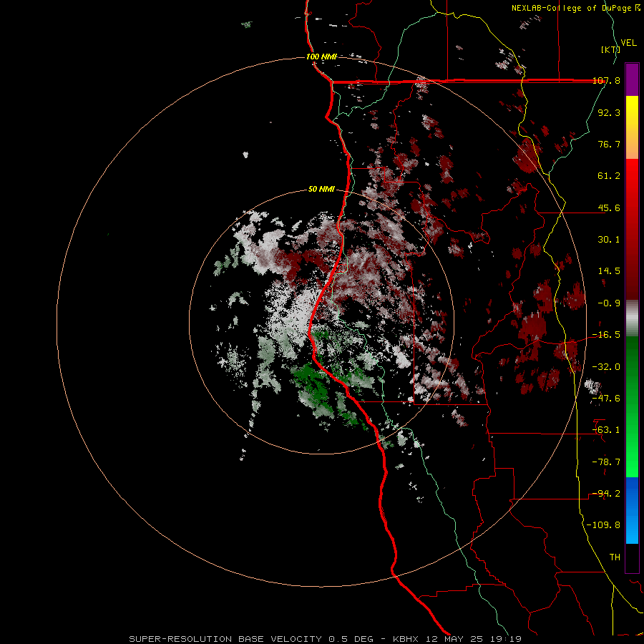Pick the gray segment of the velocity scale
The image size is (644, 644).
click(632, 318)
